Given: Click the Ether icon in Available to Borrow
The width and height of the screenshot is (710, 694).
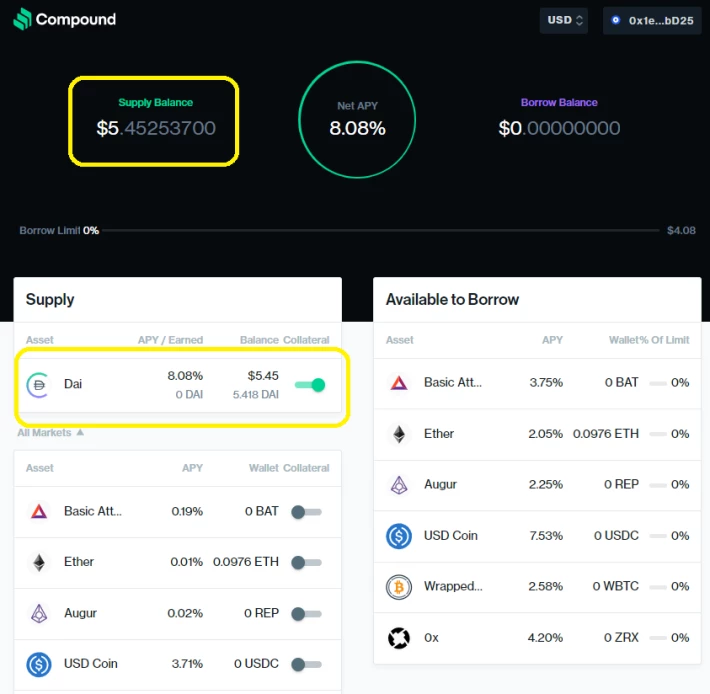Looking at the screenshot, I should point(399,434).
